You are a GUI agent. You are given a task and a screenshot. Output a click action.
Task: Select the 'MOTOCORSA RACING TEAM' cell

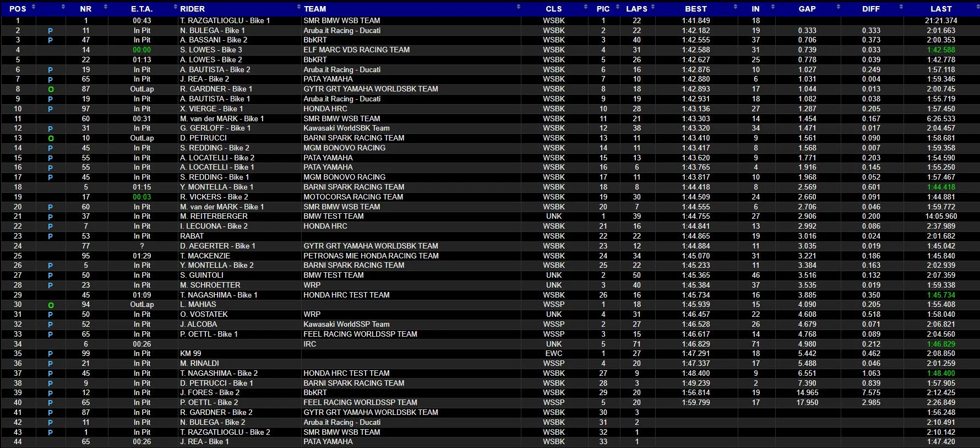click(x=353, y=197)
